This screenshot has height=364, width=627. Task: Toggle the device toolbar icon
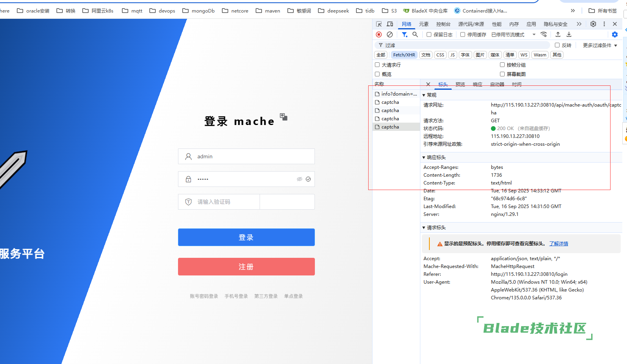[390, 24]
